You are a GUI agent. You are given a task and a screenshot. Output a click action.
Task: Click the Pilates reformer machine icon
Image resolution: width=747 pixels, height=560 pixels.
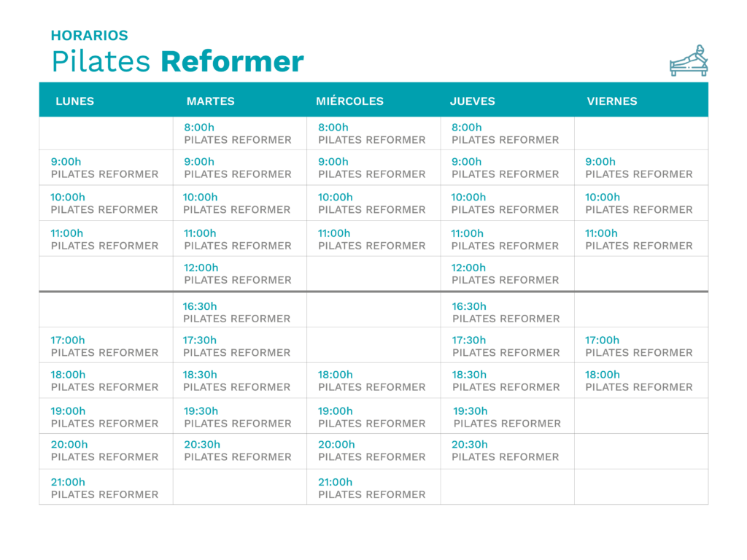point(689,61)
